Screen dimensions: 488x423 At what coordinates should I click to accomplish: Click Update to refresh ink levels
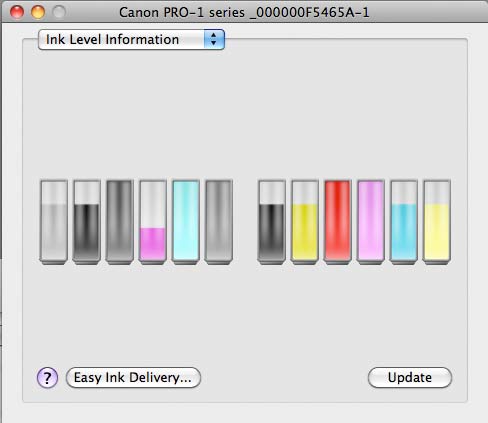tap(410, 378)
